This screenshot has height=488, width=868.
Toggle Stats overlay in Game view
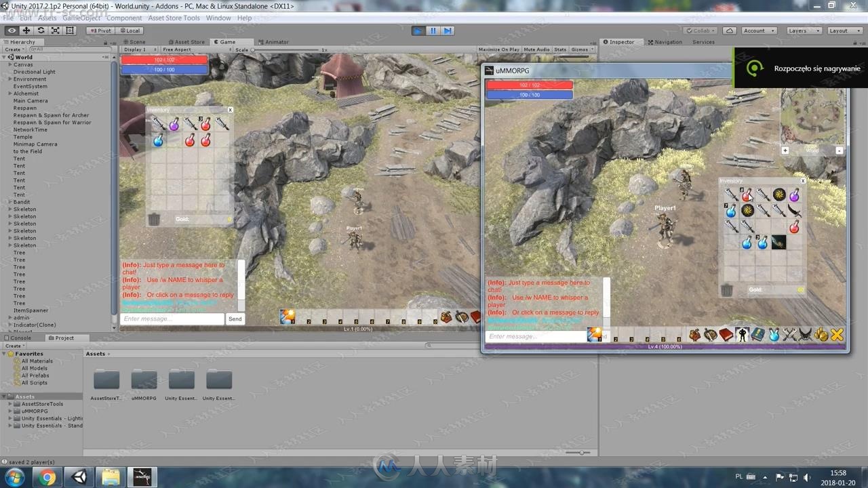[x=560, y=49]
